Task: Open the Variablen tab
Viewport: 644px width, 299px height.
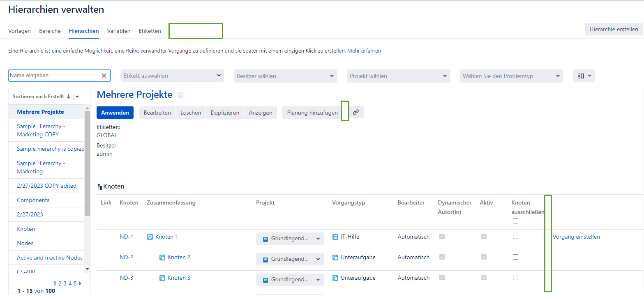Action: click(119, 31)
